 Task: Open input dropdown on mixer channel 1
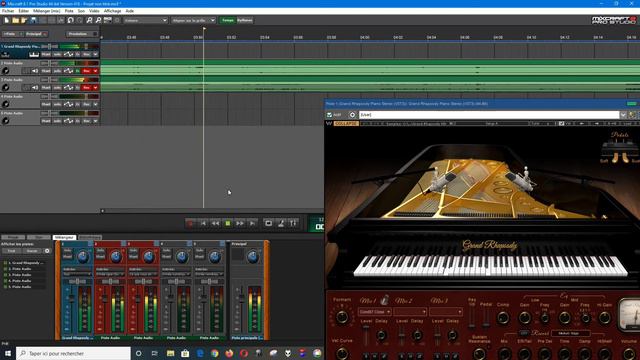(77, 274)
